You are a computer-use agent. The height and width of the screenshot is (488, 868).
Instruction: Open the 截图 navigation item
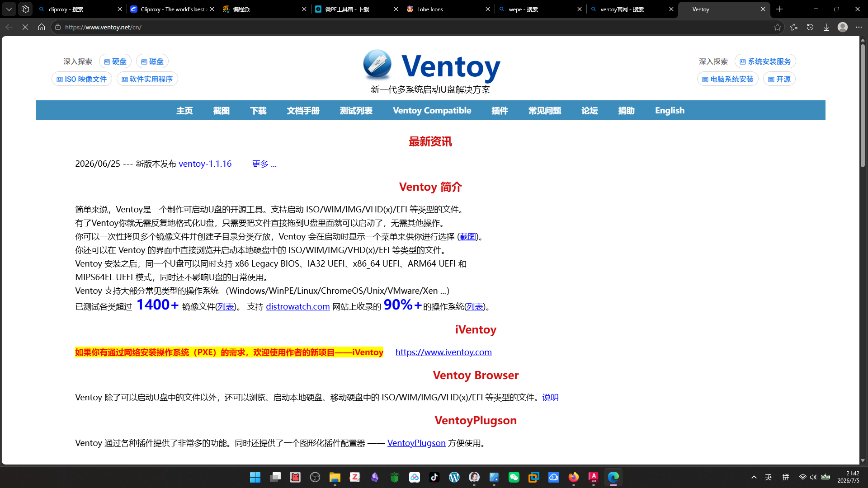(222, 111)
